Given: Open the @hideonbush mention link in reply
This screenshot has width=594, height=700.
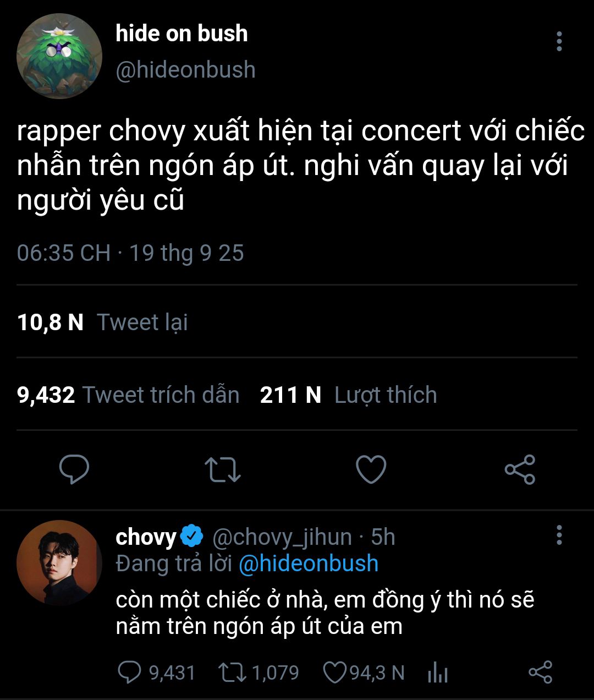Looking at the screenshot, I should (309, 564).
